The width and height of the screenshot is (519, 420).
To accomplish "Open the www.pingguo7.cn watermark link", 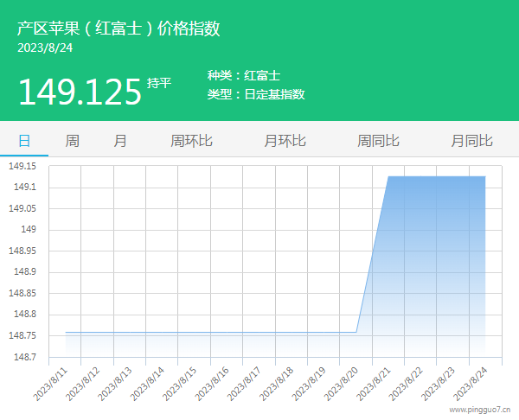I will click(x=480, y=410).
